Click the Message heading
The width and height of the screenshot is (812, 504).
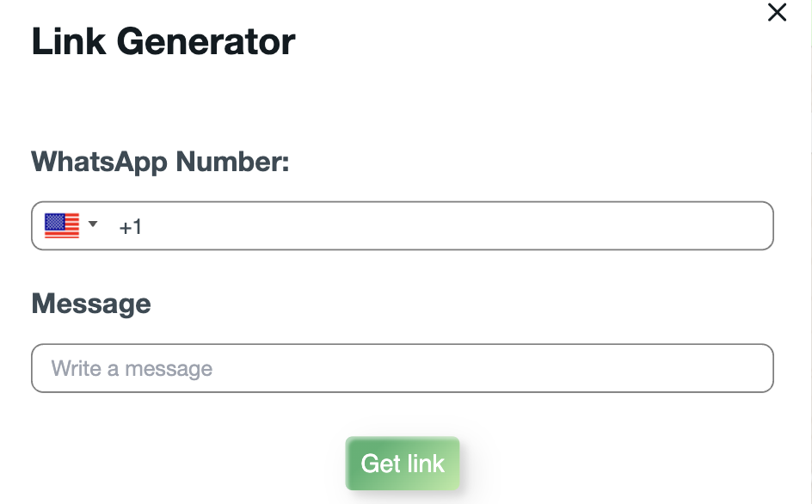click(90, 303)
